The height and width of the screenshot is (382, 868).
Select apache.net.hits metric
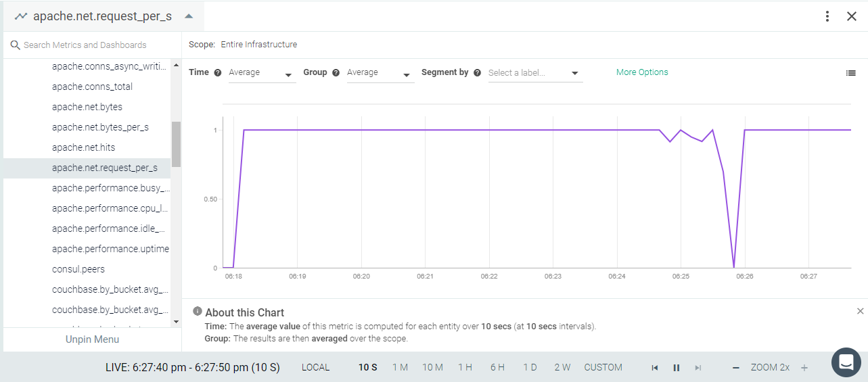point(83,147)
